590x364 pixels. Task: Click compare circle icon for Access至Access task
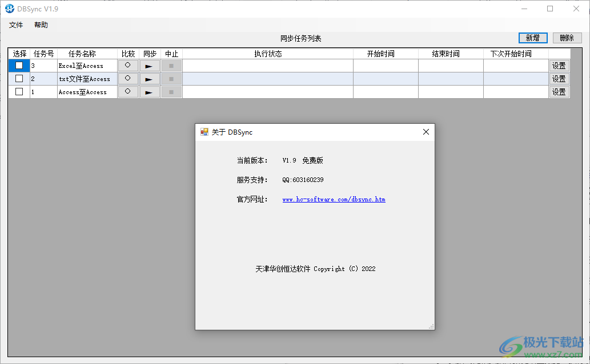point(128,92)
